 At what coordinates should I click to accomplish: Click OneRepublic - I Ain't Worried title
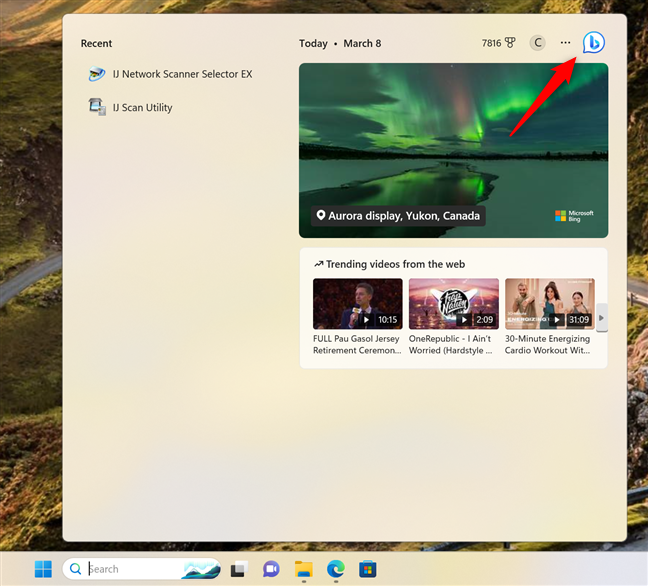(450, 344)
